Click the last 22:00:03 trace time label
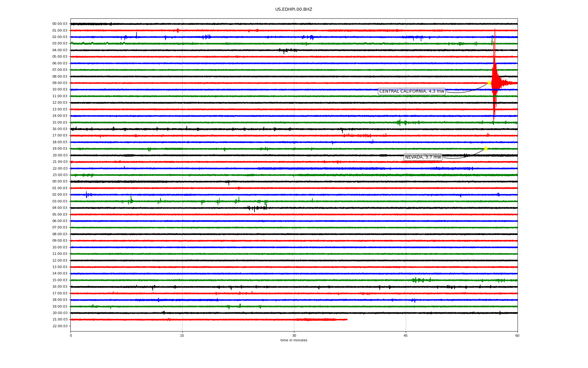 [x=60, y=326]
